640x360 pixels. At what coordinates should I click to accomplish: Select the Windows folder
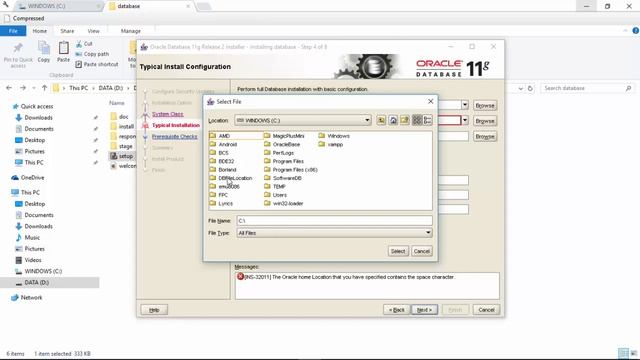click(334, 136)
